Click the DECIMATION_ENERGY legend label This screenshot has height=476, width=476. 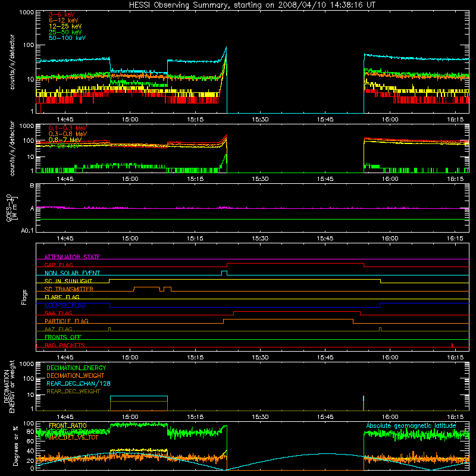tap(76, 368)
